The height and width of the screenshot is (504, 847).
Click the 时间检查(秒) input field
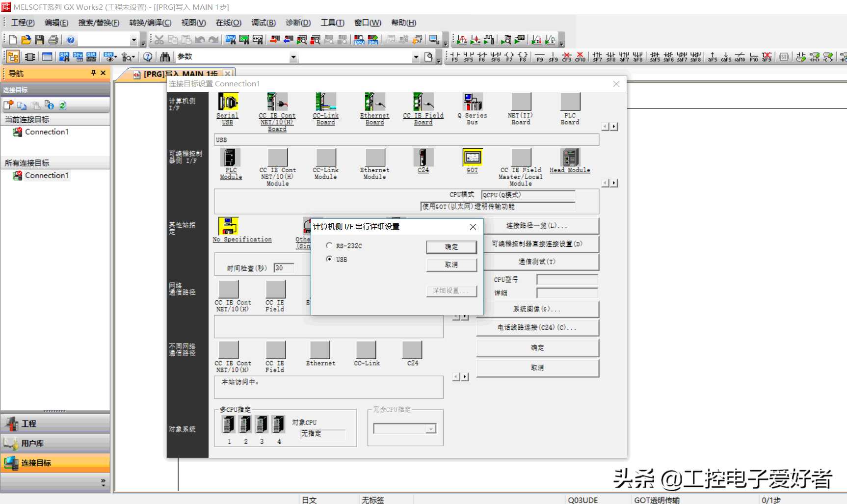click(284, 268)
